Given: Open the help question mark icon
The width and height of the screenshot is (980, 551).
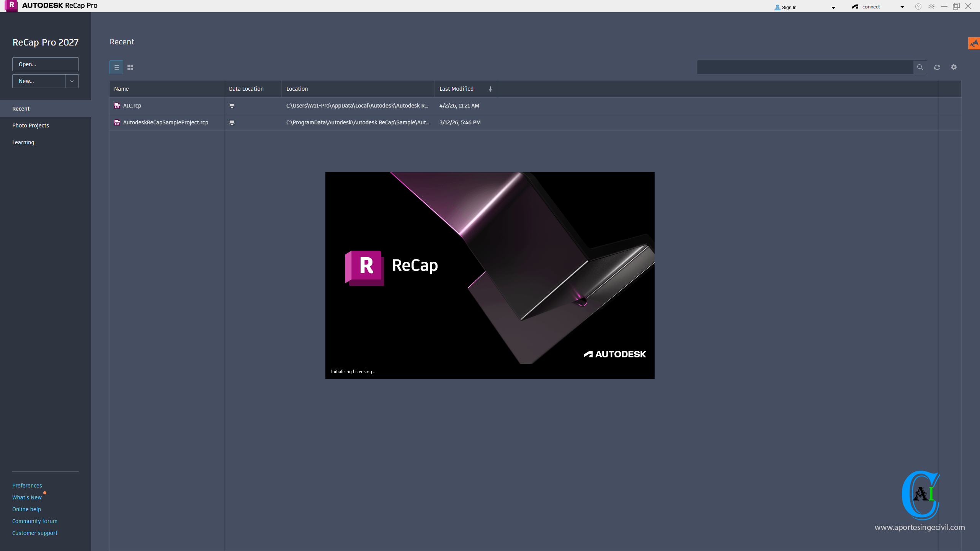Looking at the screenshot, I should click(918, 7).
